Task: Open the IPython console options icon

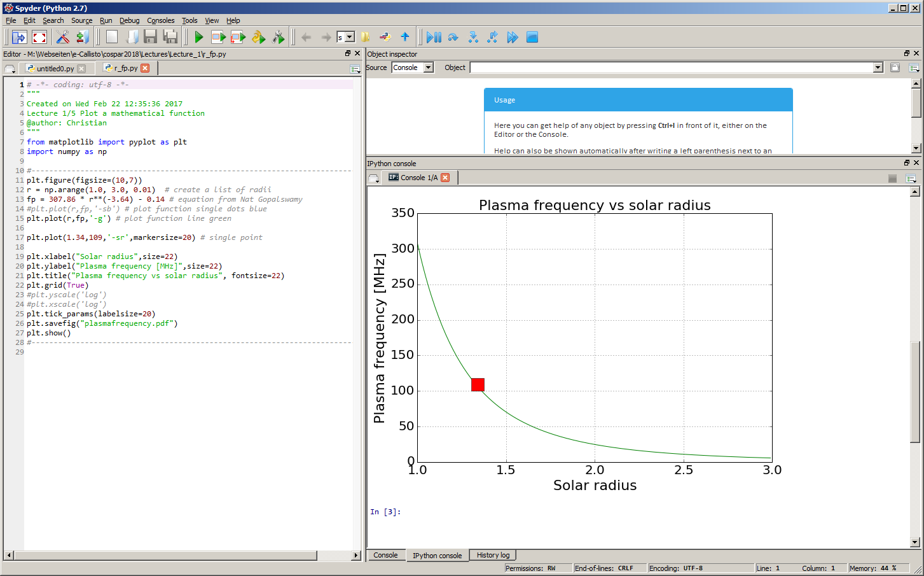Action: [911, 178]
